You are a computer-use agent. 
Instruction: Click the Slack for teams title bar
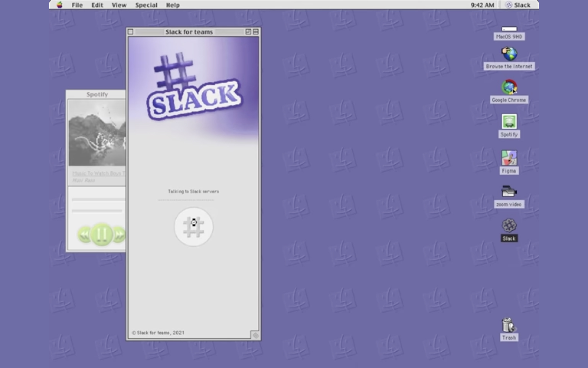(189, 32)
